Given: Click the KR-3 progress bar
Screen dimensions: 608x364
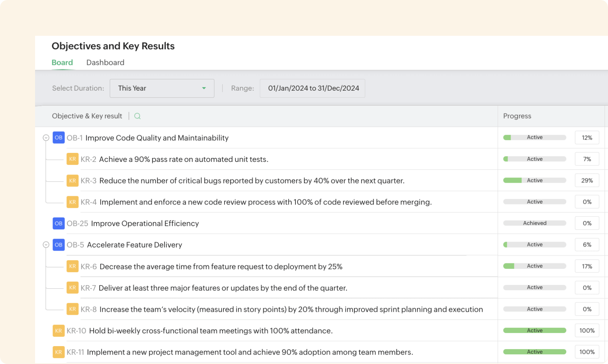Looking at the screenshot, I should tap(534, 181).
